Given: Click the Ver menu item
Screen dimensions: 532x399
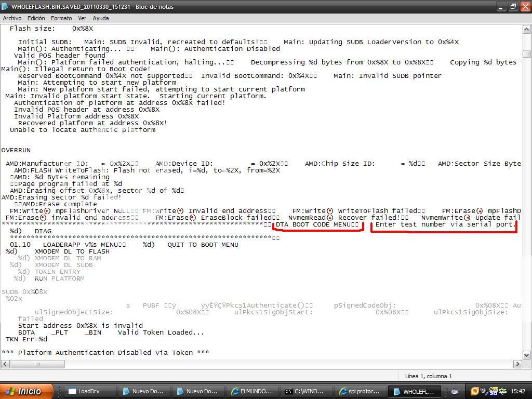Looking at the screenshot, I should pos(82,18).
